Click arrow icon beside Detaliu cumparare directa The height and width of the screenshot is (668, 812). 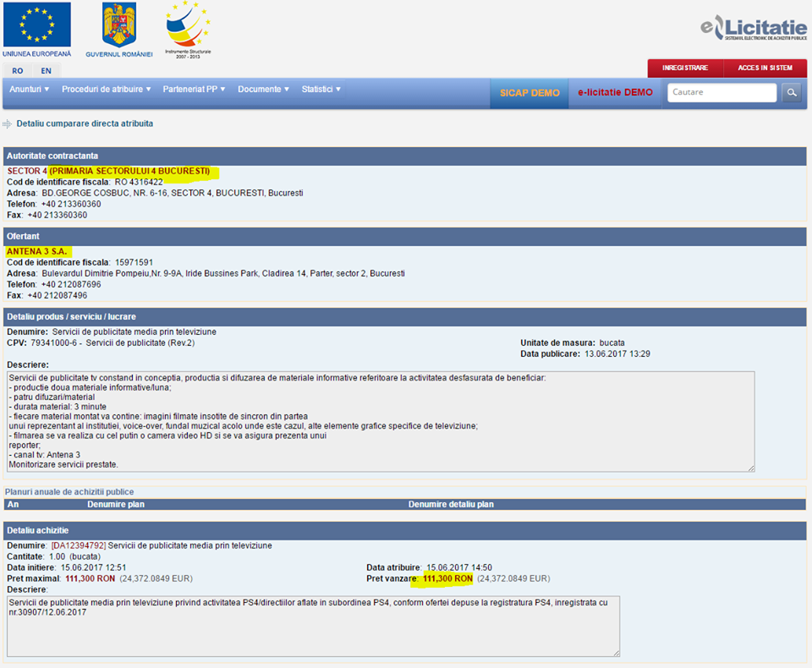8,124
